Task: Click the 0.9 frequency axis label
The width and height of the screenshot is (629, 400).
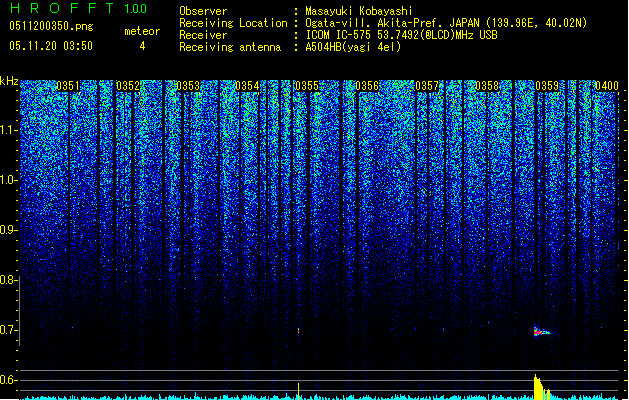Action: 8,230
